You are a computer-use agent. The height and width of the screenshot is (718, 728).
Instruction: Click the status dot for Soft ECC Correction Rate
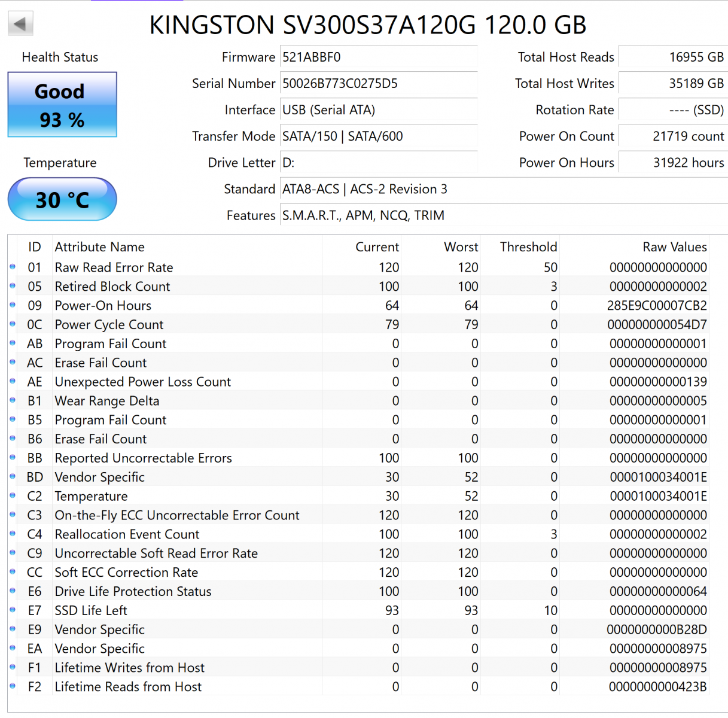13,572
